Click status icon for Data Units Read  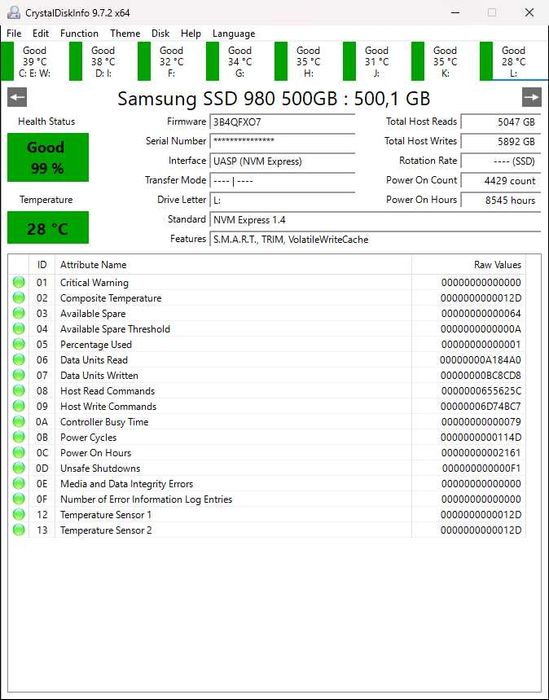pos(19,360)
